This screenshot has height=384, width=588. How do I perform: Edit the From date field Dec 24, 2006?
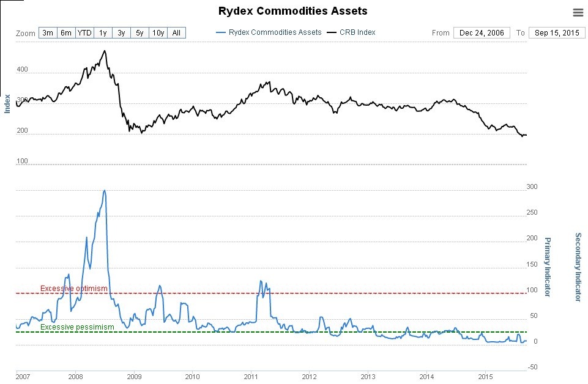pos(482,33)
